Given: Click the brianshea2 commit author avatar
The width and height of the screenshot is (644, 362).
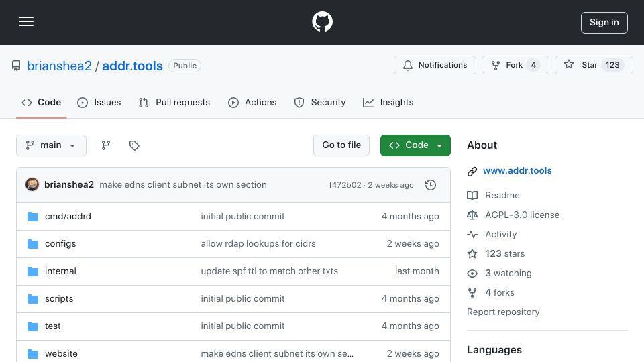Looking at the screenshot, I should (x=32, y=185).
